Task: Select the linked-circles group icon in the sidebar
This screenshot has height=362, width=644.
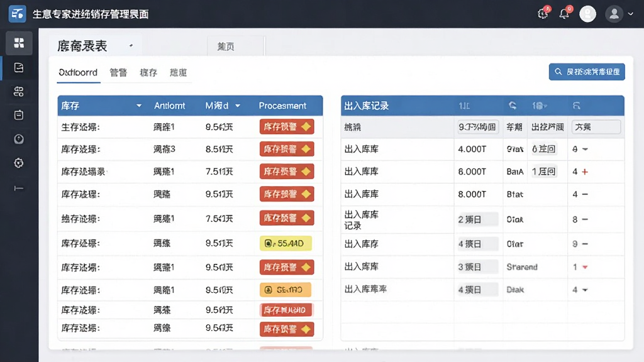Action: click(19, 92)
